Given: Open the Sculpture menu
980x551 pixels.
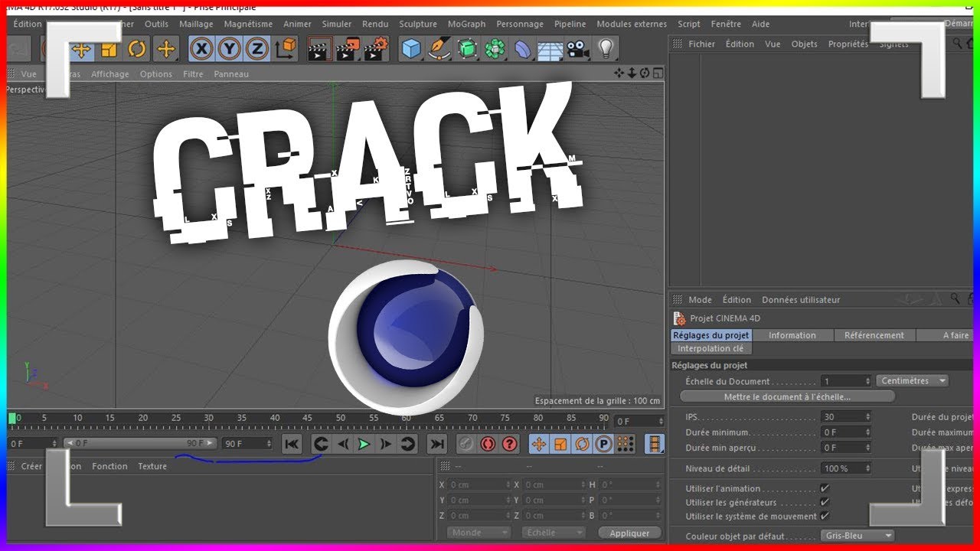Looking at the screenshot, I should (418, 24).
